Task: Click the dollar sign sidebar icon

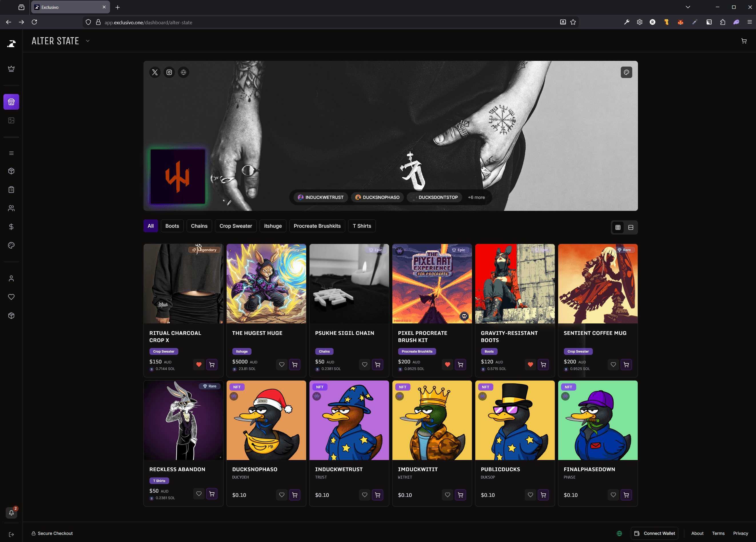Action: pos(11,227)
